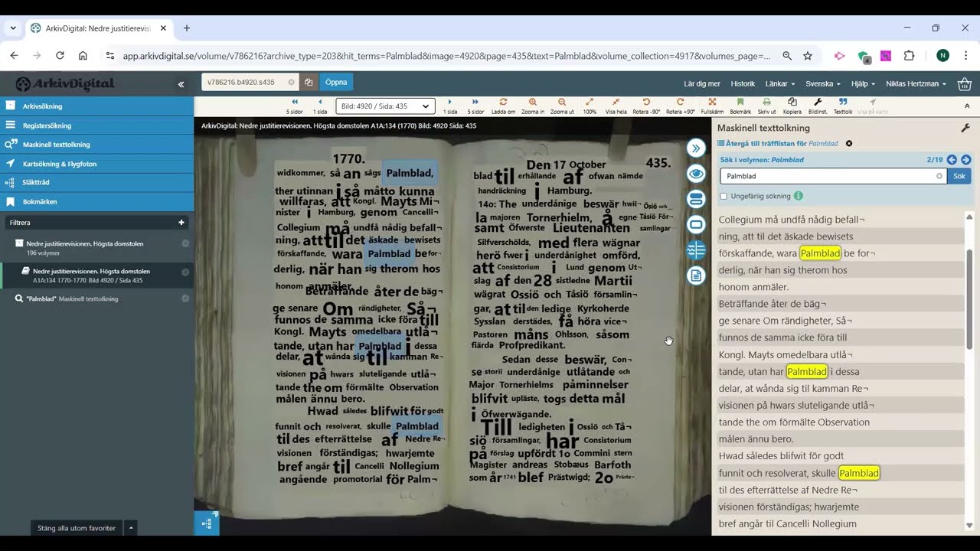Rotate image -90 degrees
Viewport: 980px width, 551px height.
coord(646,106)
